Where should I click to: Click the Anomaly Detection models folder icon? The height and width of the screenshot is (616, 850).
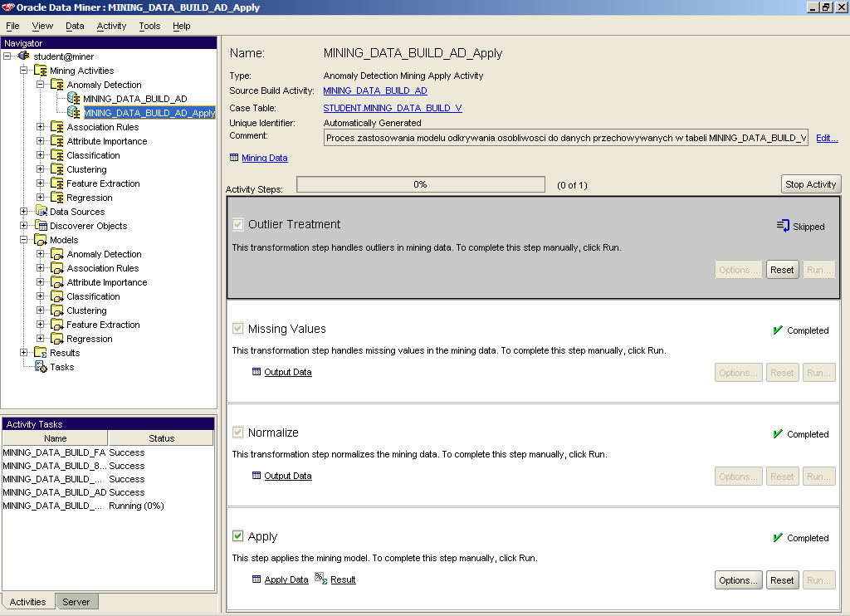click(x=57, y=254)
